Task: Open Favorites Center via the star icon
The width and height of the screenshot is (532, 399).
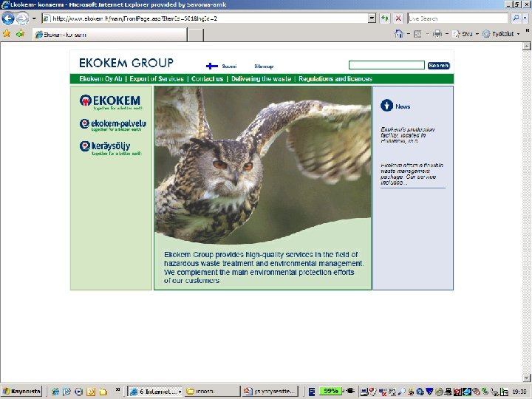Action: coord(7,33)
